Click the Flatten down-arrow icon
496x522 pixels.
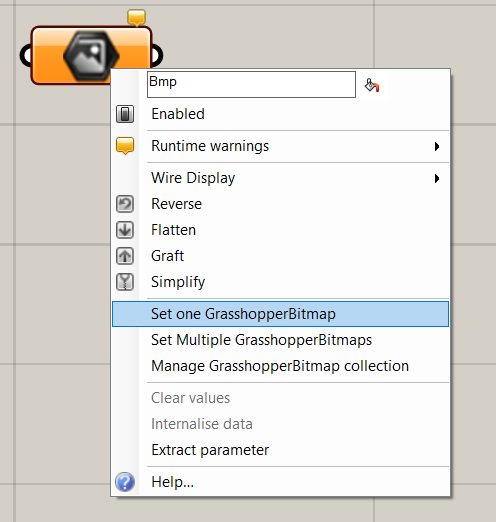[x=125, y=230]
